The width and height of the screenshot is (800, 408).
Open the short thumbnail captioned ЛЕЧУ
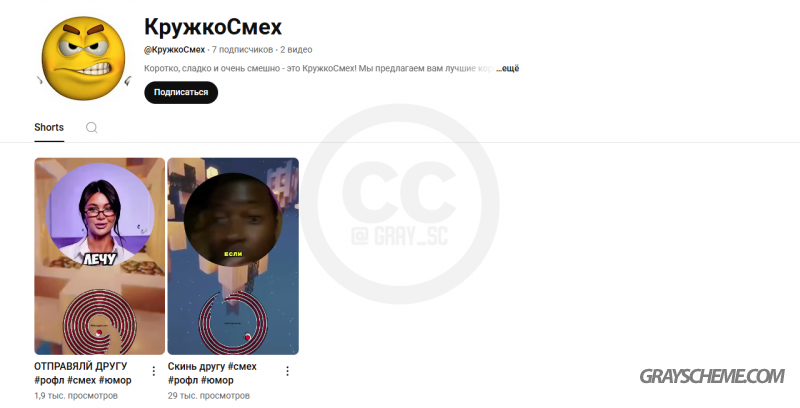coord(99,256)
